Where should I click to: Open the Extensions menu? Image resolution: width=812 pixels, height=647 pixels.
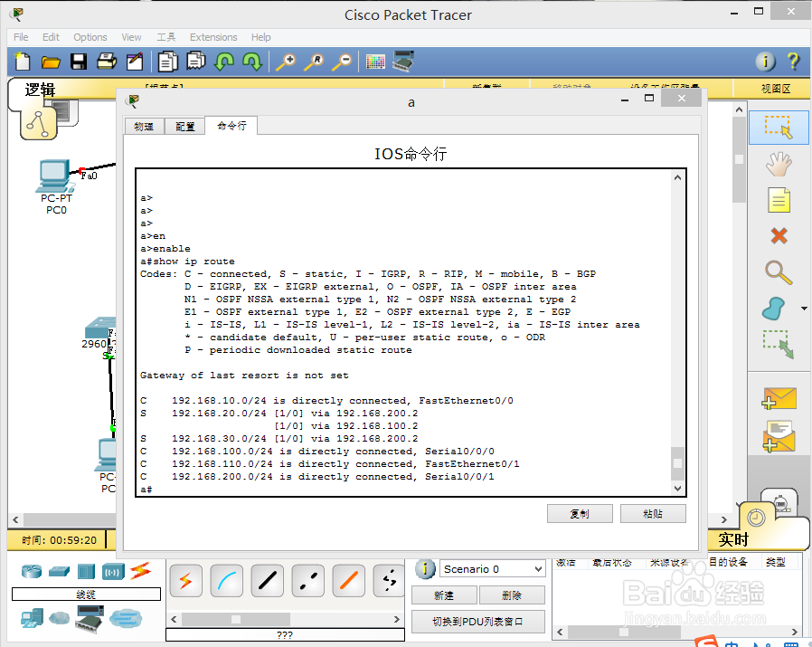pos(213,37)
